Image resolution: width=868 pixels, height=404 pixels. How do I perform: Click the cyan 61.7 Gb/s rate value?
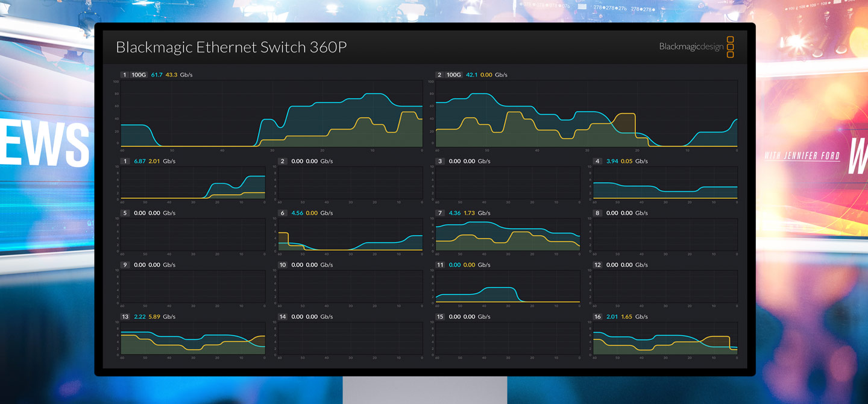(x=157, y=75)
